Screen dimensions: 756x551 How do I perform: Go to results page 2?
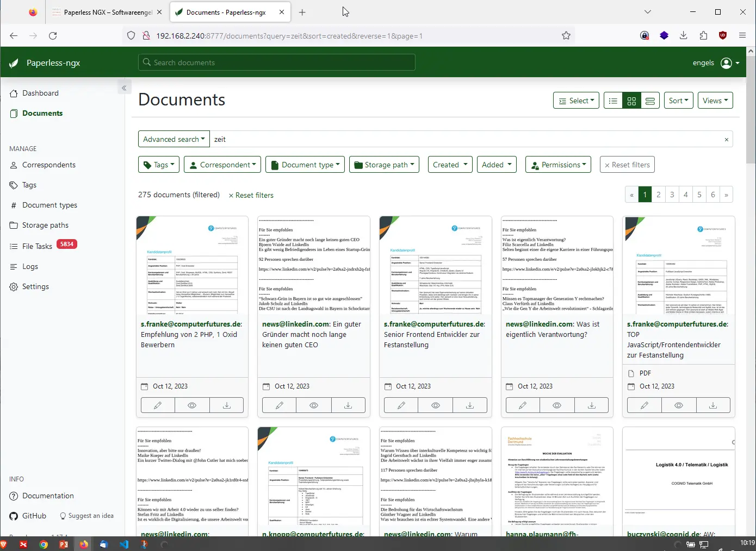pyautogui.click(x=659, y=195)
